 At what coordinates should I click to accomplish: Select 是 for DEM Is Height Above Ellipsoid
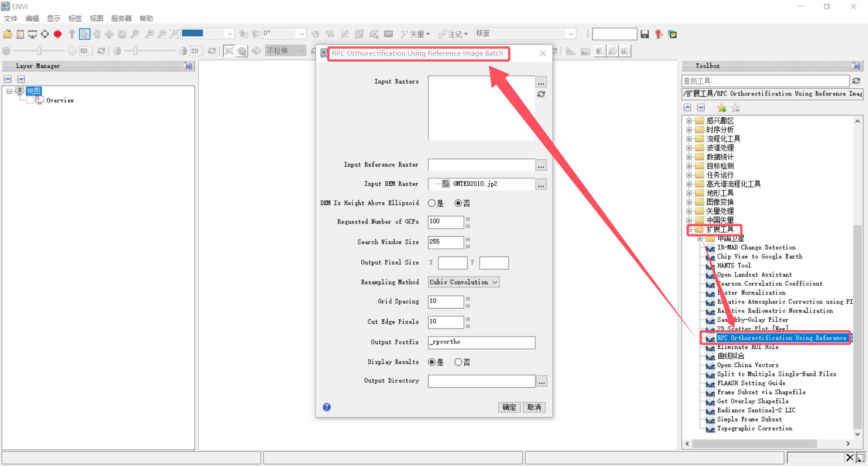click(x=432, y=203)
